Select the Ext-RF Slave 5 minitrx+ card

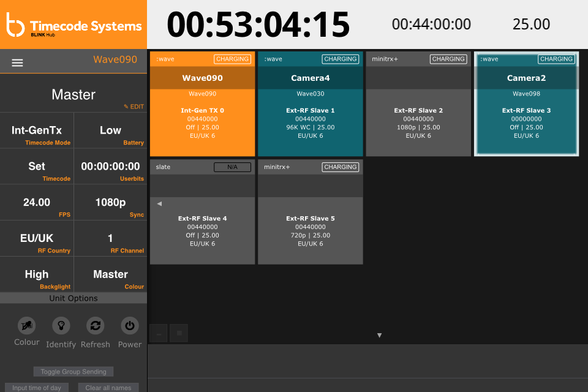point(311,212)
